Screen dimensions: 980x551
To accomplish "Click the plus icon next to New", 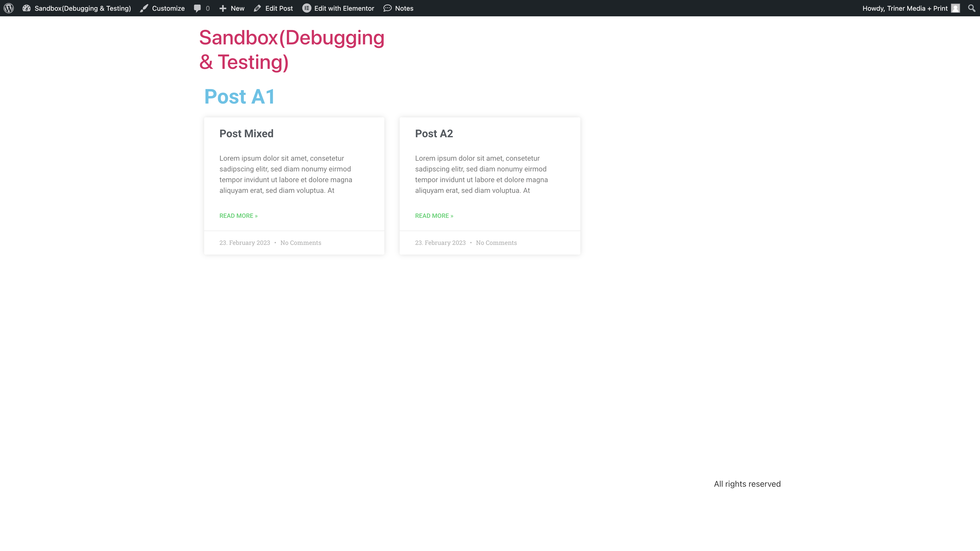I will 223,8.
